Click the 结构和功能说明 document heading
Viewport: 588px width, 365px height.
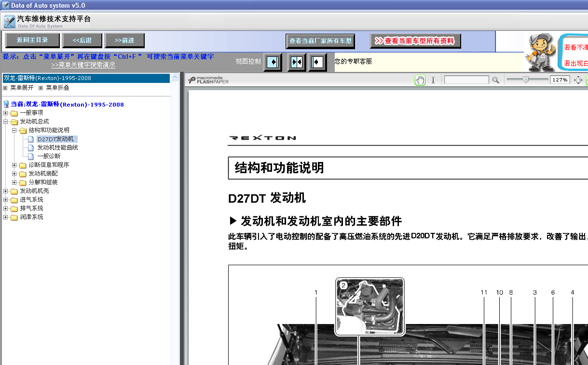[279, 168]
